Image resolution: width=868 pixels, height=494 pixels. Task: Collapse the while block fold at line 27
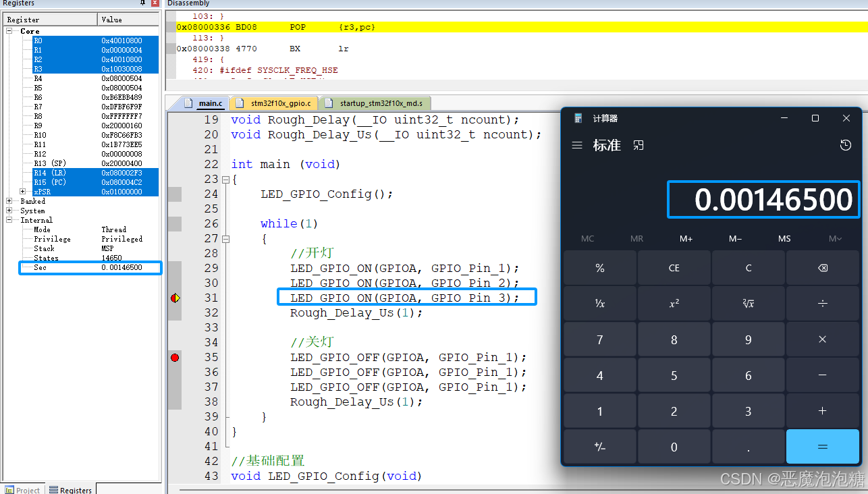225,238
